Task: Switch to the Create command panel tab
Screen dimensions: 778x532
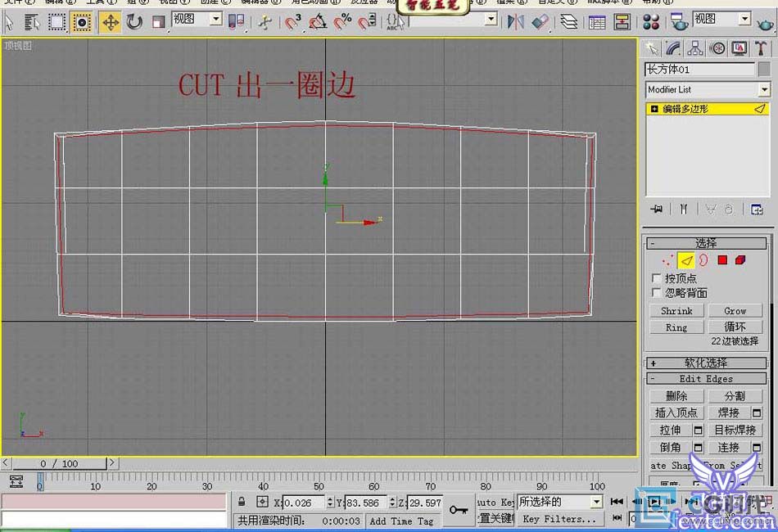Action: click(652, 48)
